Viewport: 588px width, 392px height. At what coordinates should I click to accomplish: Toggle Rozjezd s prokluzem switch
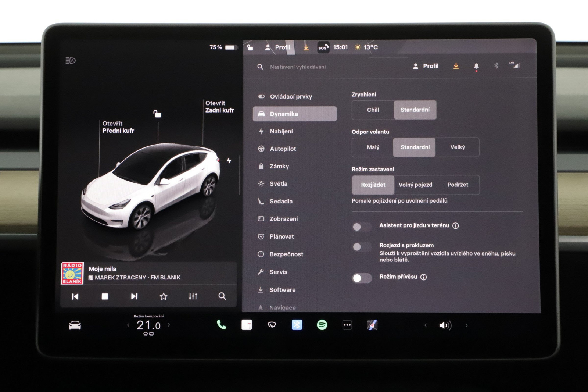point(362,247)
